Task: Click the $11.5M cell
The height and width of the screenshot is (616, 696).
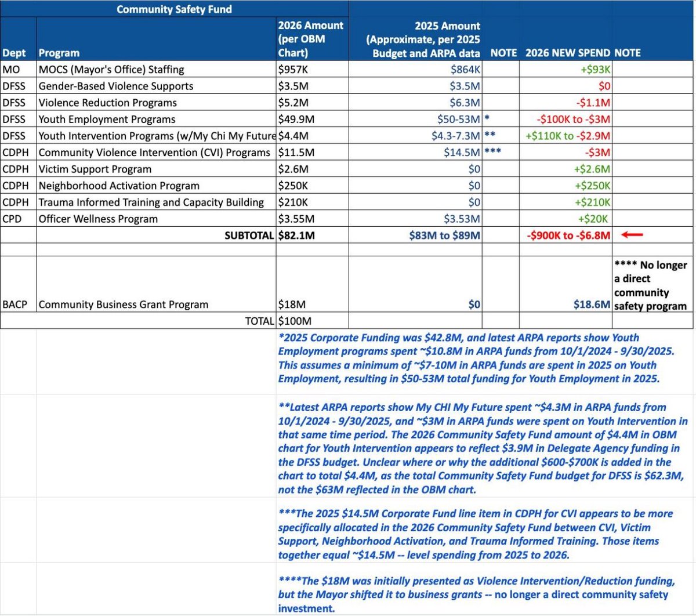Action: pyautogui.click(x=312, y=153)
